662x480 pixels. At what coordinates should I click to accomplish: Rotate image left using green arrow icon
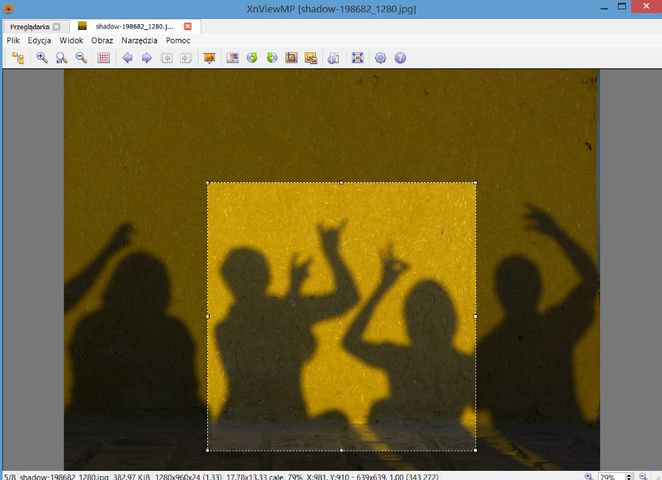tap(252, 58)
